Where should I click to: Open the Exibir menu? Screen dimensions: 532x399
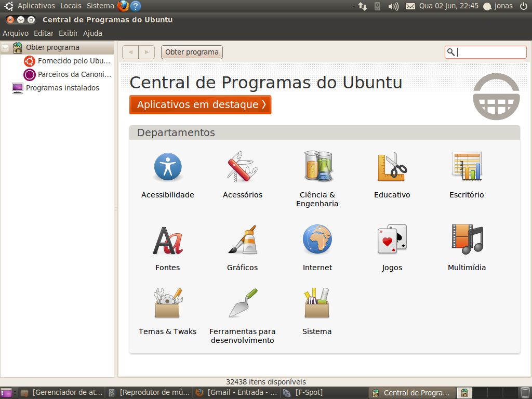coord(68,33)
